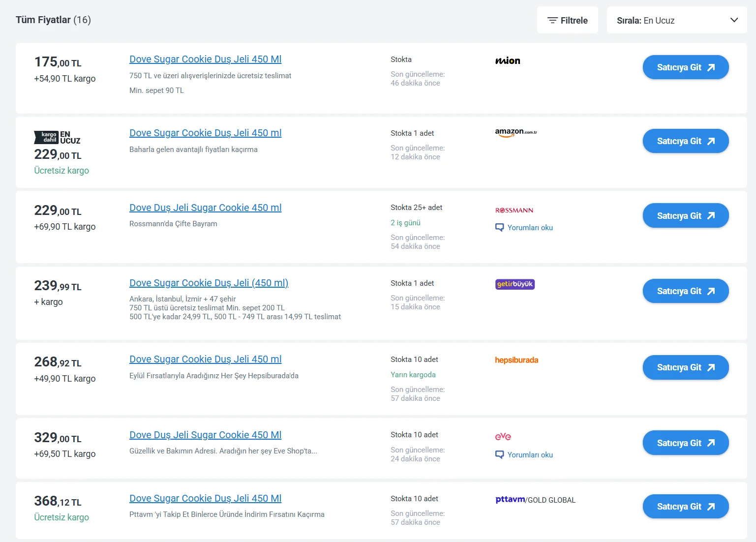756x542 pixels.
Task: Click the Min. sepet 90 TL note
Action: [x=156, y=90]
